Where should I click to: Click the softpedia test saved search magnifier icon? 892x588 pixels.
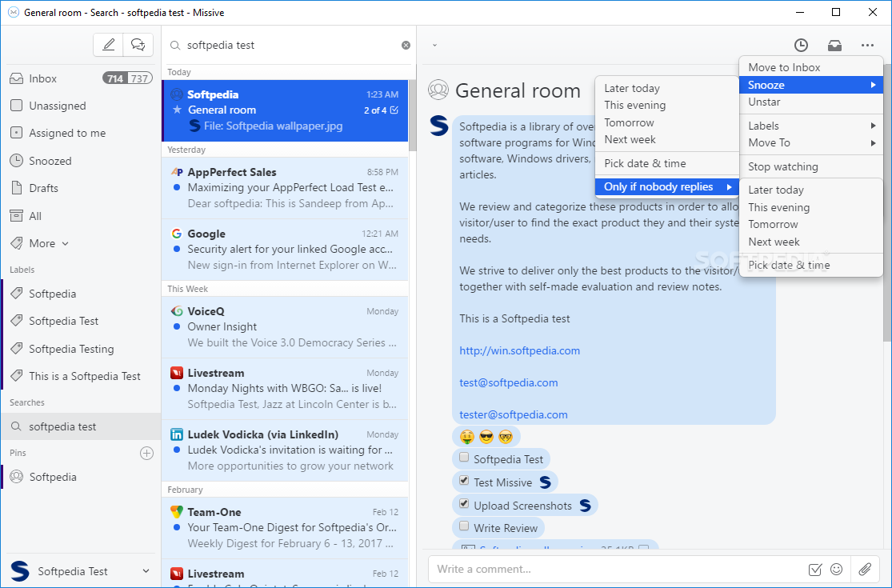pyautogui.click(x=16, y=426)
